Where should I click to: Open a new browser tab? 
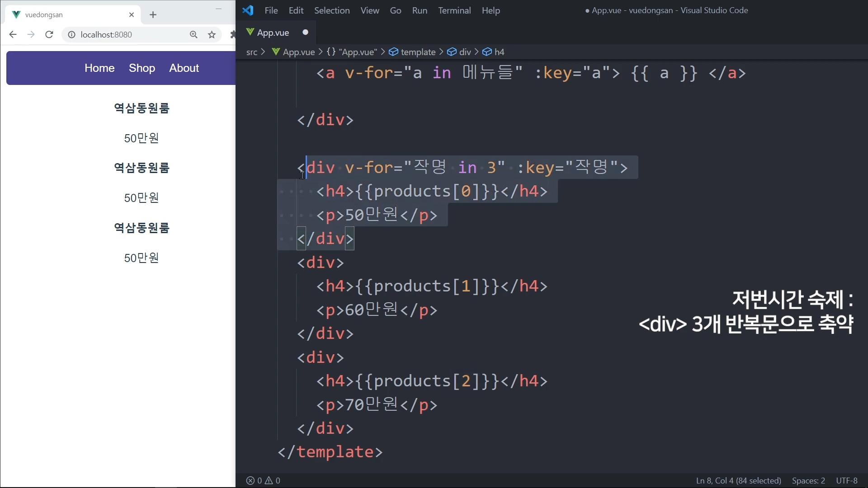[153, 15]
